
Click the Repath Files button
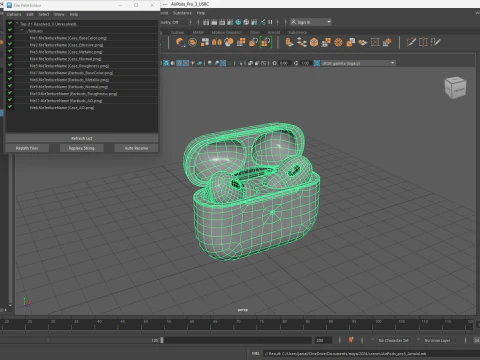pyautogui.click(x=27, y=148)
